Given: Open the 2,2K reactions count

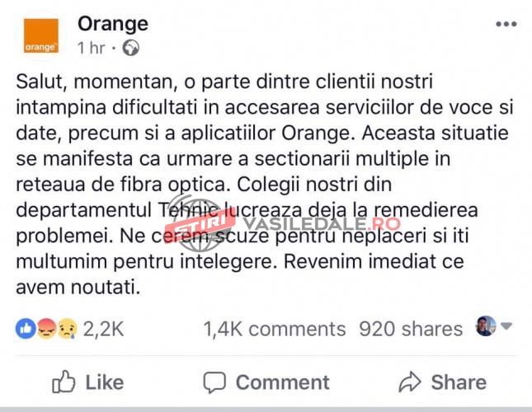Looking at the screenshot, I should click(104, 329).
